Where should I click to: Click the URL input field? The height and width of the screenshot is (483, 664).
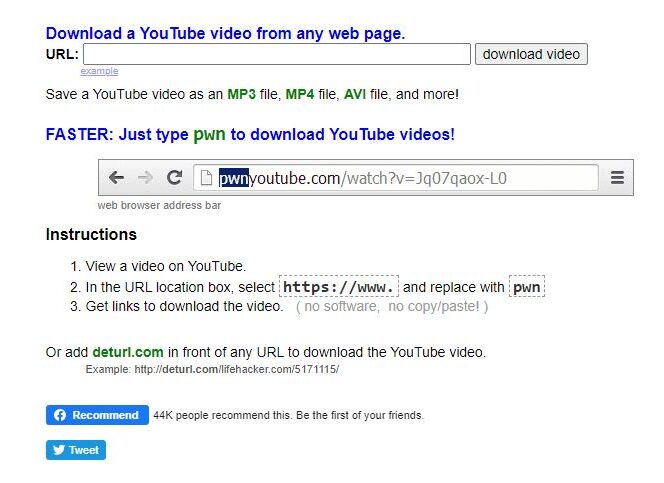[277, 54]
